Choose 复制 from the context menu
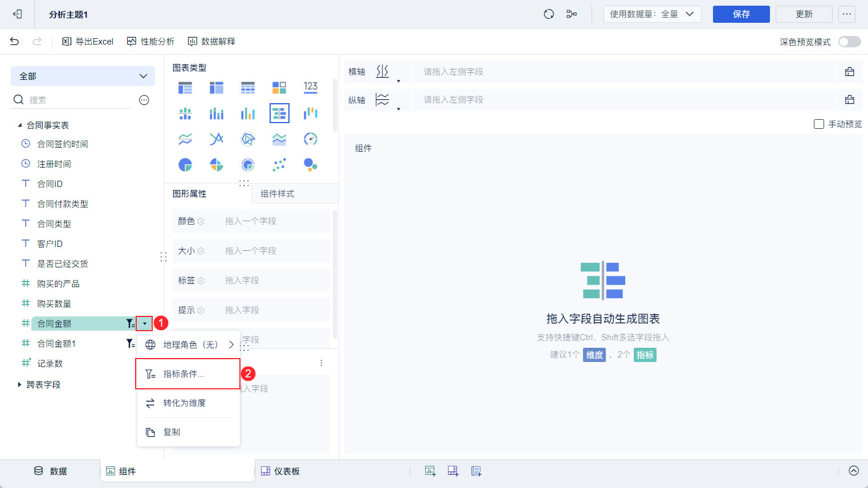 click(x=189, y=432)
